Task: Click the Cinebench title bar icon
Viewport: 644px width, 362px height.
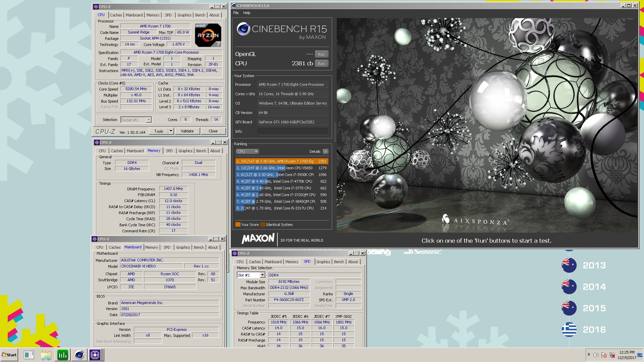Action: (234, 6)
